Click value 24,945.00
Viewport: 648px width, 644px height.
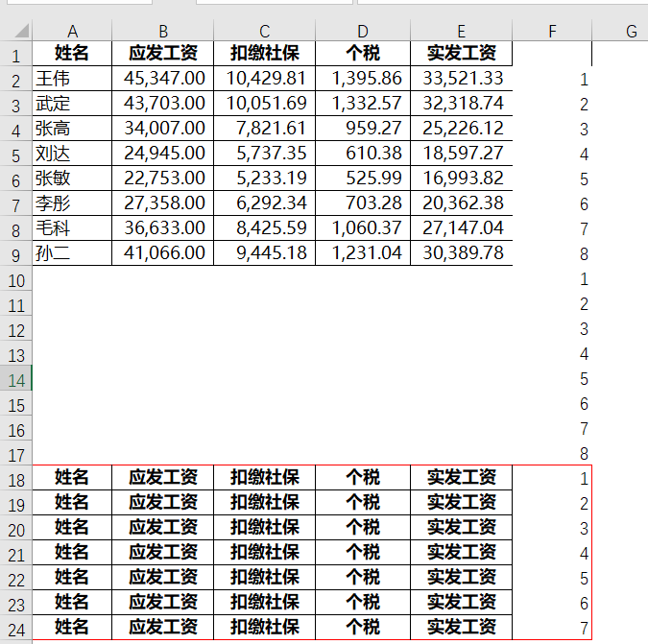163,154
